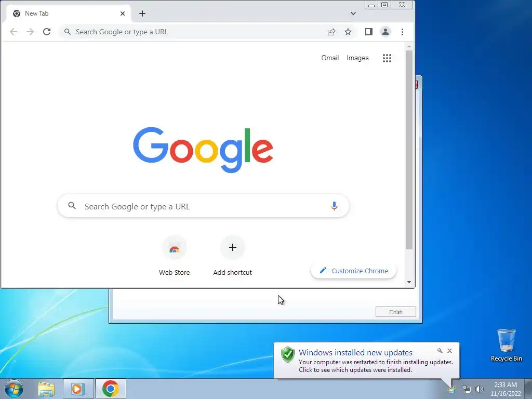Click the Windows Update tray icon

[x=452, y=390]
